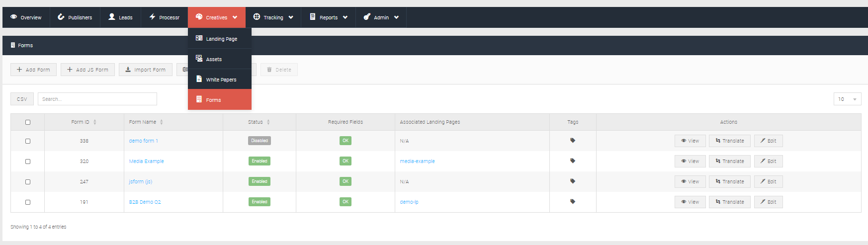Expand the Tracking dropdown menu
868x245 pixels.
pyautogui.click(x=273, y=17)
